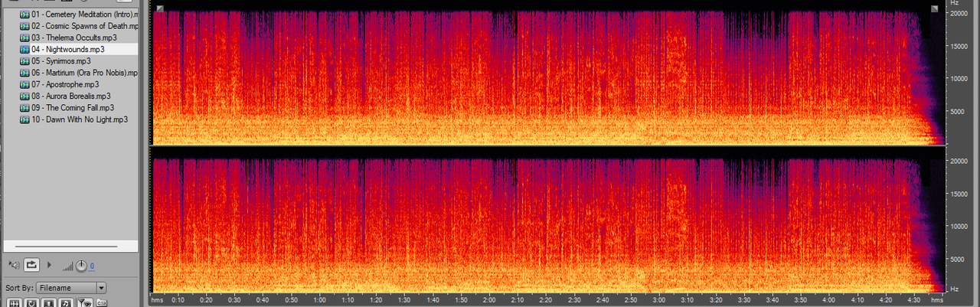Toggle the Loop Play button

point(31,265)
